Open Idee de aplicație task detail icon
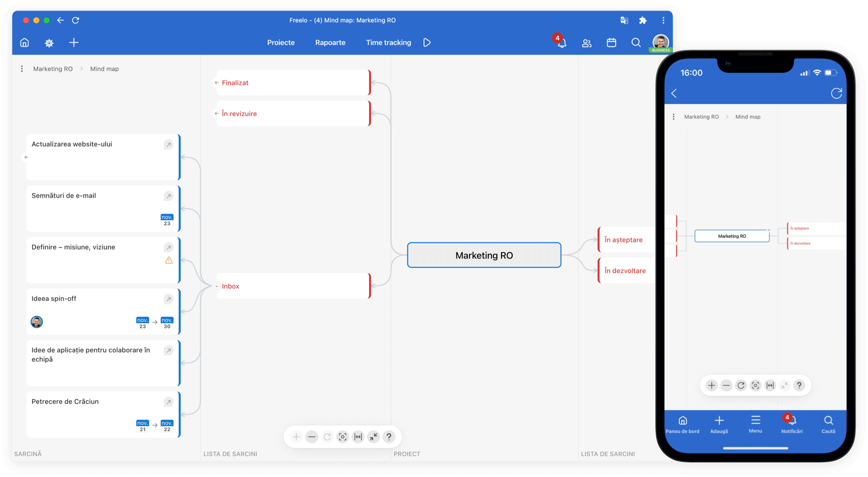The height and width of the screenshot is (477, 868). coord(168,350)
